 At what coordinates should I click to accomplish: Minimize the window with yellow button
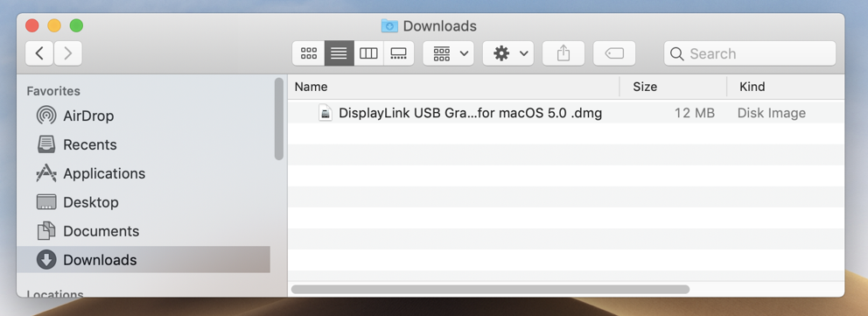click(54, 25)
